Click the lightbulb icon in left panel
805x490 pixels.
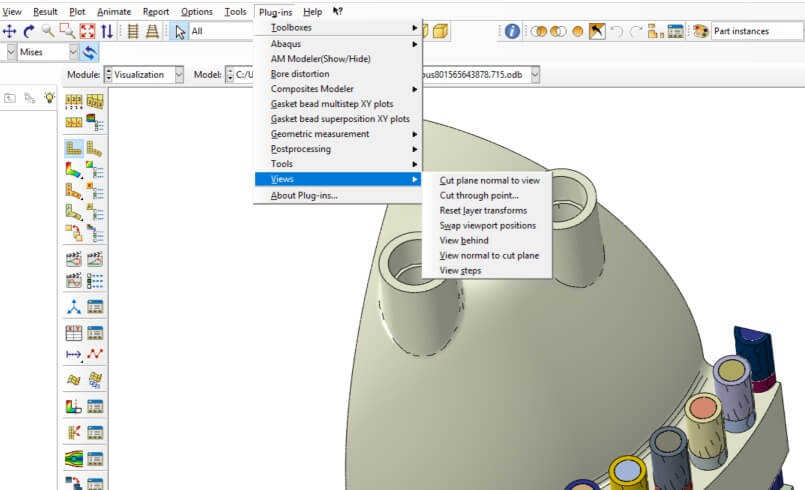pos(49,98)
